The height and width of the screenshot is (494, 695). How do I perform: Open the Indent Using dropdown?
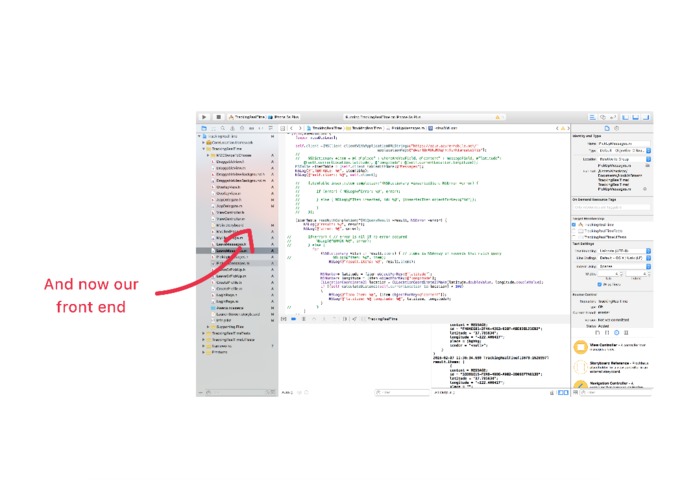[x=625, y=266]
